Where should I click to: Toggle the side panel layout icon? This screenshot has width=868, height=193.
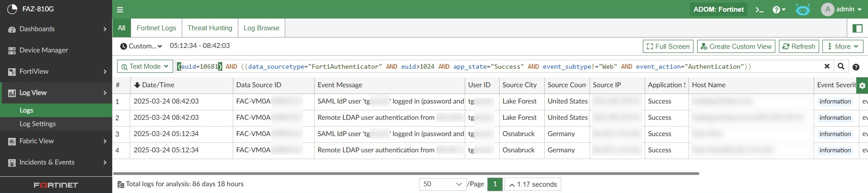[857, 28]
